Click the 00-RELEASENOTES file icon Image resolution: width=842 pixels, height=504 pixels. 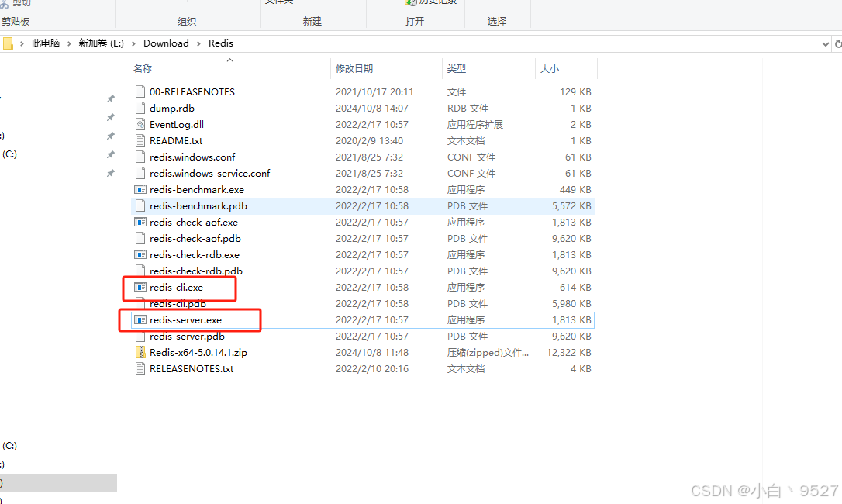[x=140, y=91]
